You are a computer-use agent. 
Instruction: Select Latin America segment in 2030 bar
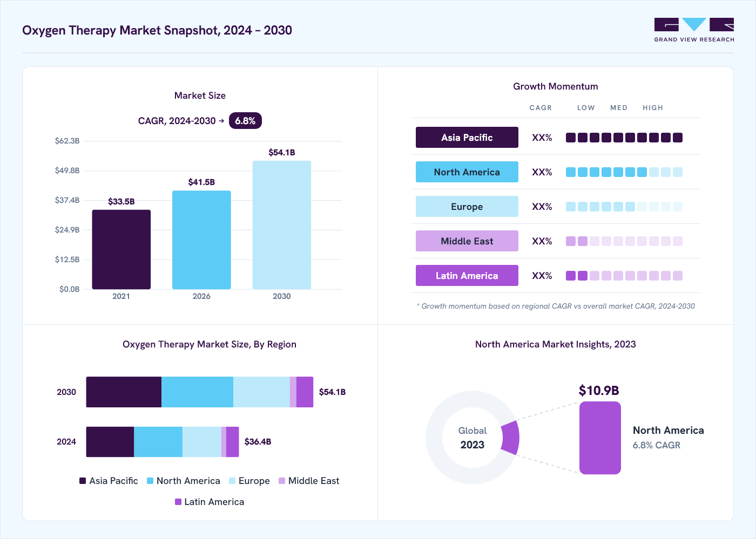pyautogui.click(x=305, y=392)
